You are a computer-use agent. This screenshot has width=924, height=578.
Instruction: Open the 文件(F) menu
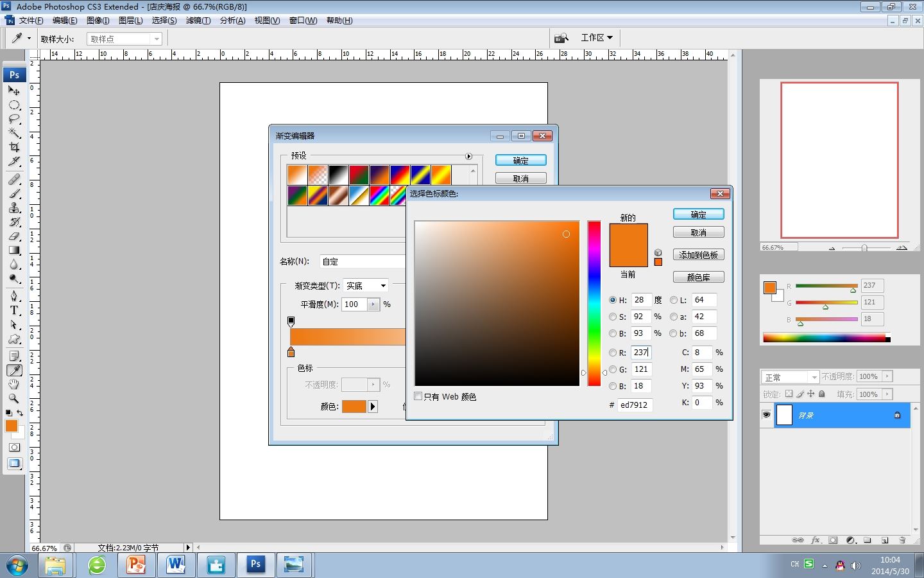pos(31,21)
